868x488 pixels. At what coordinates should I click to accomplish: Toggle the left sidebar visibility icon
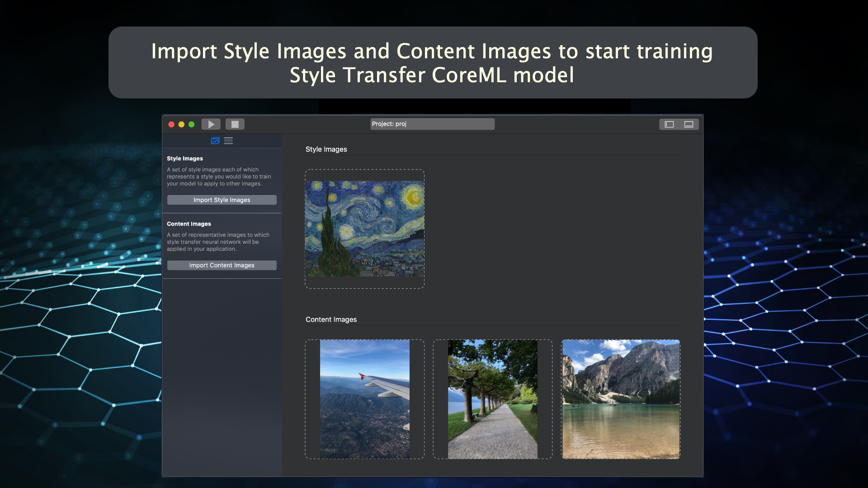669,124
